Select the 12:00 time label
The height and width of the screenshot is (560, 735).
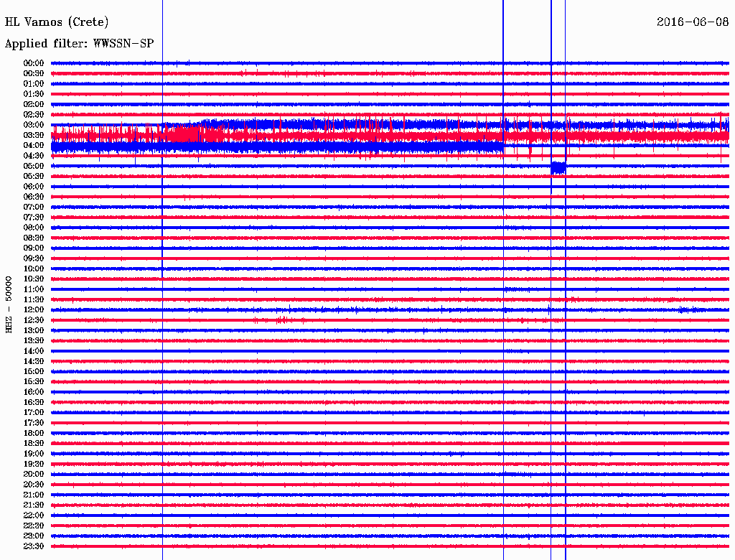point(34,309)
